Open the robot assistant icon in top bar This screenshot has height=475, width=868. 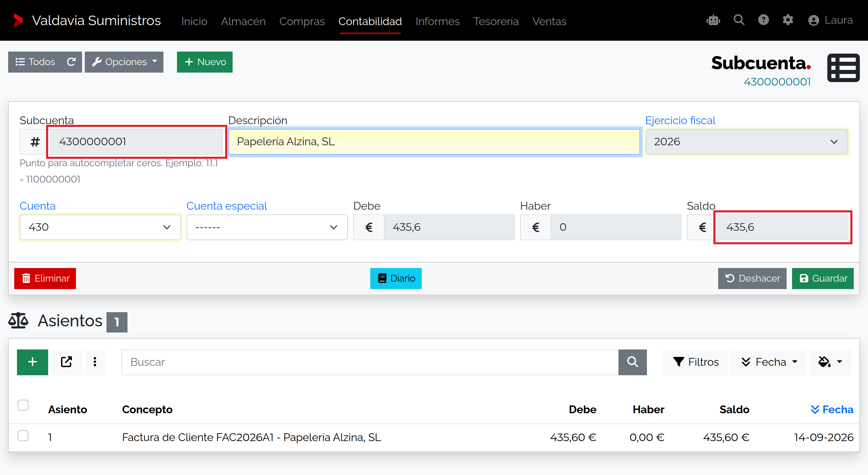713,20
